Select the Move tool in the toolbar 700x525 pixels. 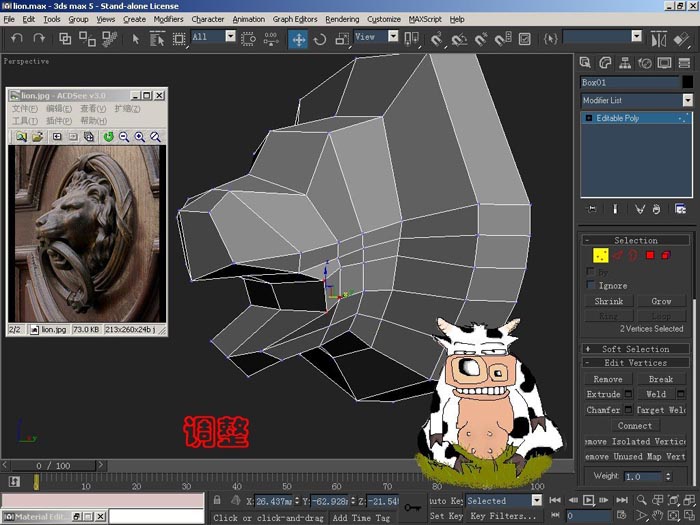[x=298, y=39]
